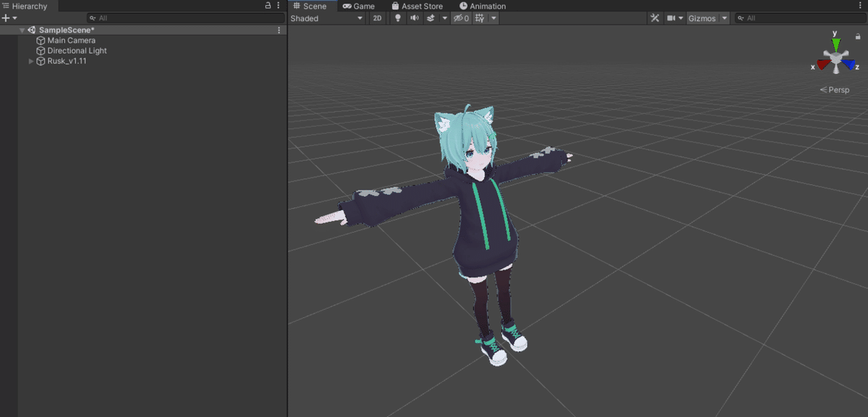The width and height of the screenshot is (868, 417).
Task: Toggle scene lighting with the lightbulb icon
Action: (398, 18)
